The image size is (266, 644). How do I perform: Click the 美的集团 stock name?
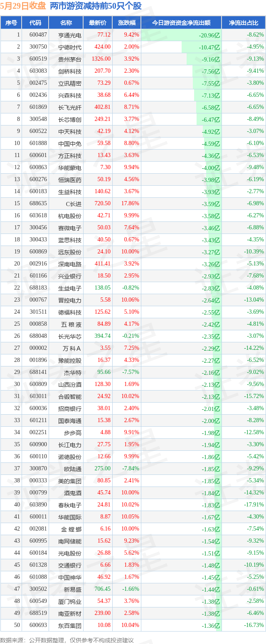tap(70, 481)
